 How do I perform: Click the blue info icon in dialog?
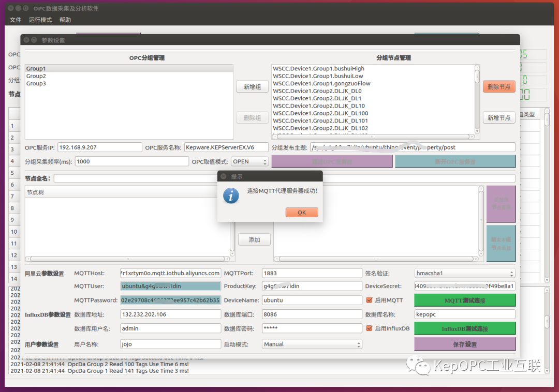click(x=231, y=195)
